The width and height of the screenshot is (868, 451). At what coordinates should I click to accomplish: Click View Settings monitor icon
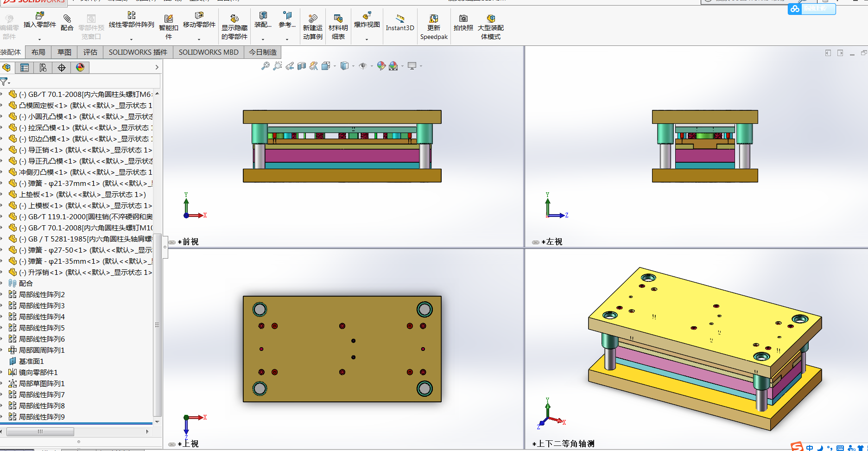tap(412, 66)
